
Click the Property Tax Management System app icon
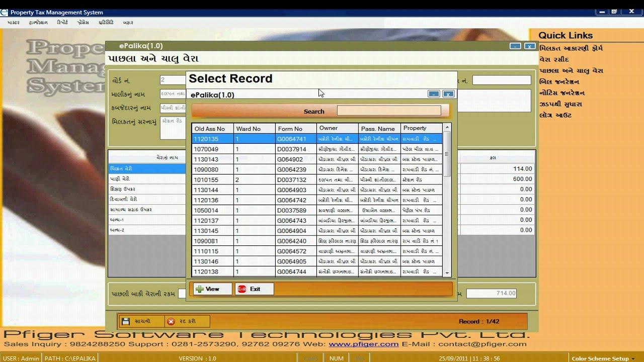[x=5, y=12]
